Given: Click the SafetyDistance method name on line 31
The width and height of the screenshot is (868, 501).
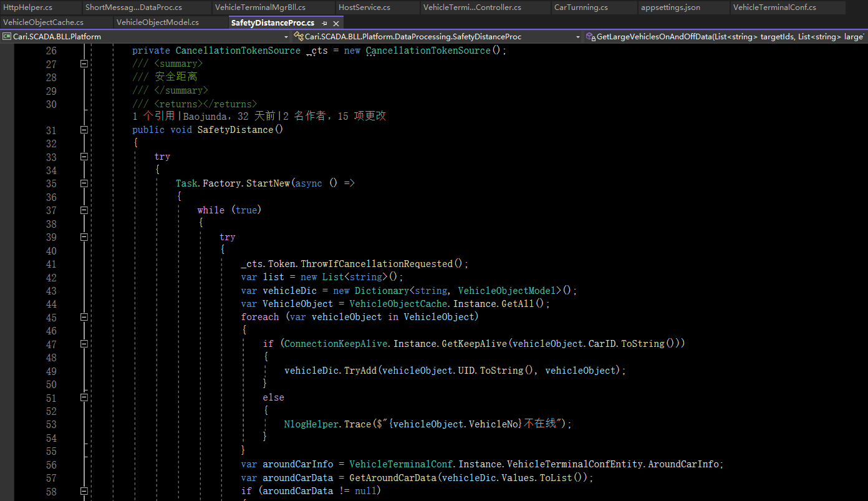Looking at the screenshot, I should click(x=235, y=130).
